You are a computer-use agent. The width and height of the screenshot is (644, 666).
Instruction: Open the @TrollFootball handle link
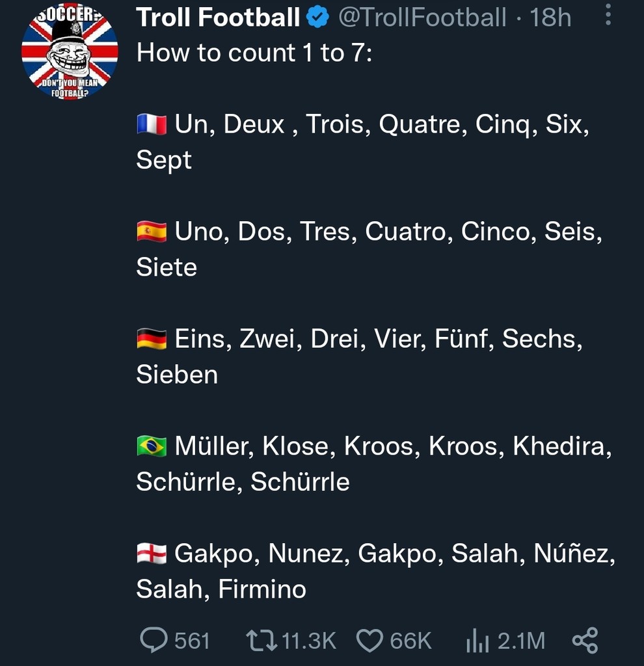click(422, 18)
